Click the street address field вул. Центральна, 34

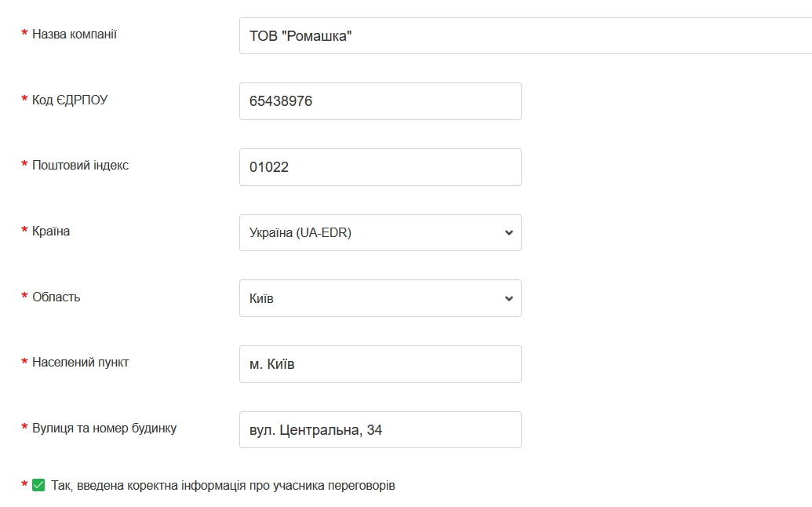380,430
